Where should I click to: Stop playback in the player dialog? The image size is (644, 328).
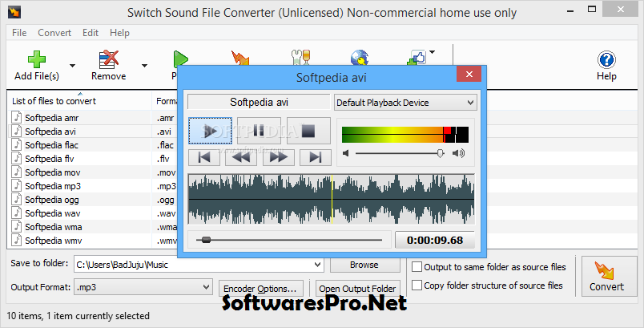[x=308, y=131]
